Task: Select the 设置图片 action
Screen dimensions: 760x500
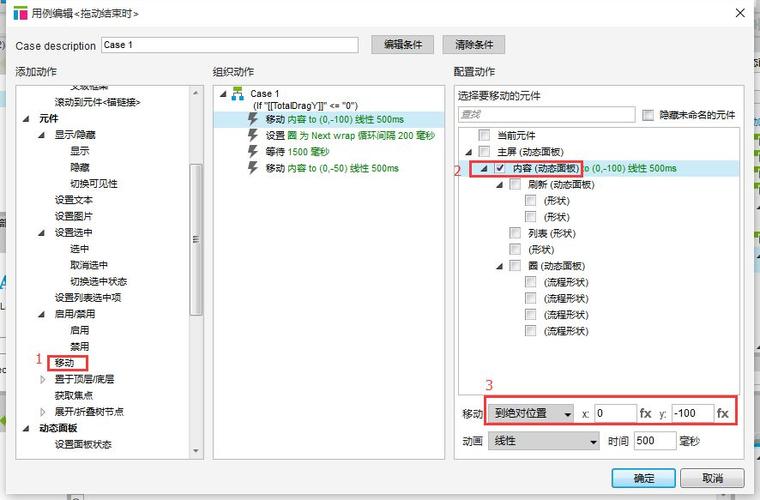Action: pos(73,216)
